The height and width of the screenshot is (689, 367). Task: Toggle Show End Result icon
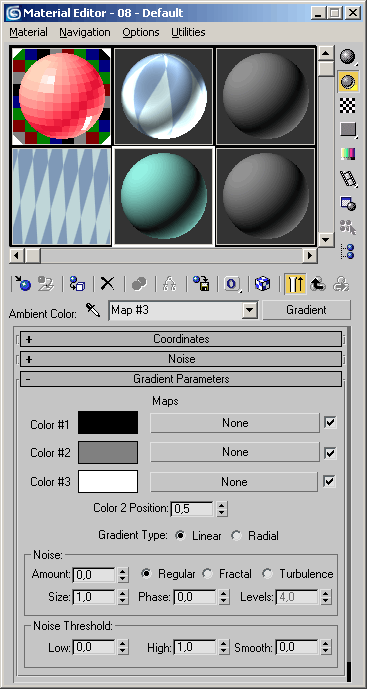(295, 284)
